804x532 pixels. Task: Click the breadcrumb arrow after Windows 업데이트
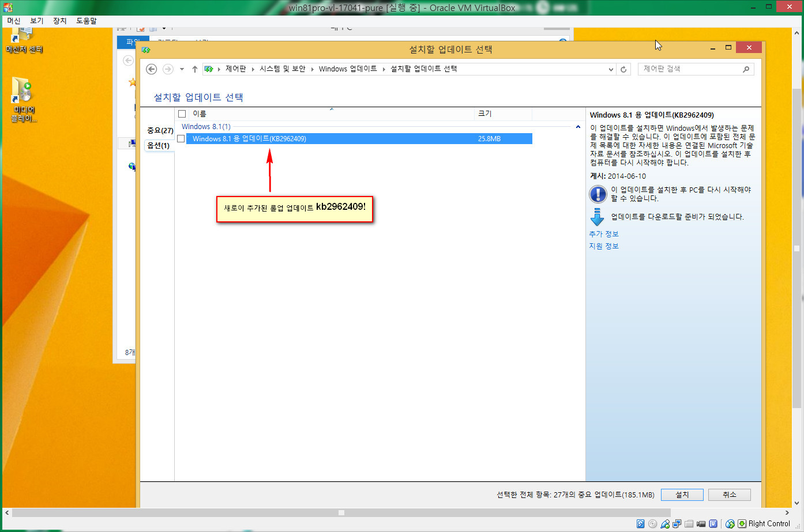[384, 69]
